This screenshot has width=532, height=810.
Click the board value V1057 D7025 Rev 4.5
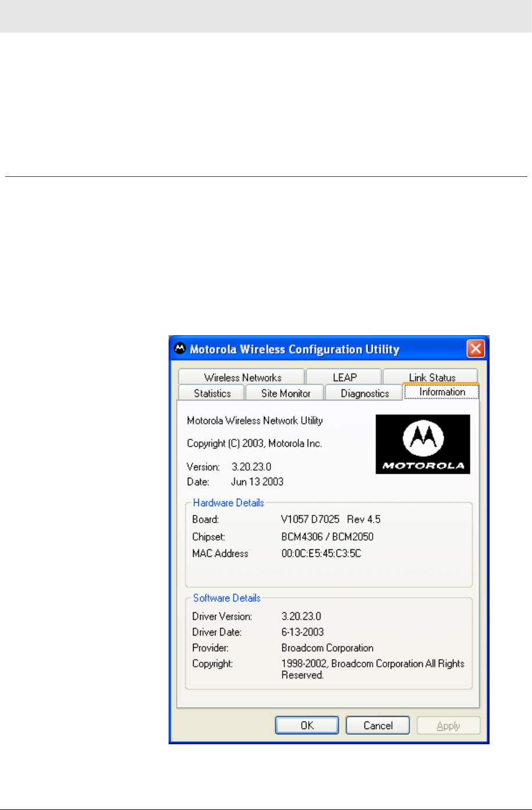point(331,519)
